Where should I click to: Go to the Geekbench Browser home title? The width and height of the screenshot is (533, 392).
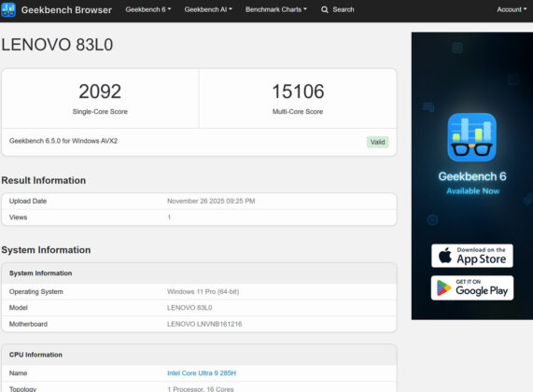66,10
